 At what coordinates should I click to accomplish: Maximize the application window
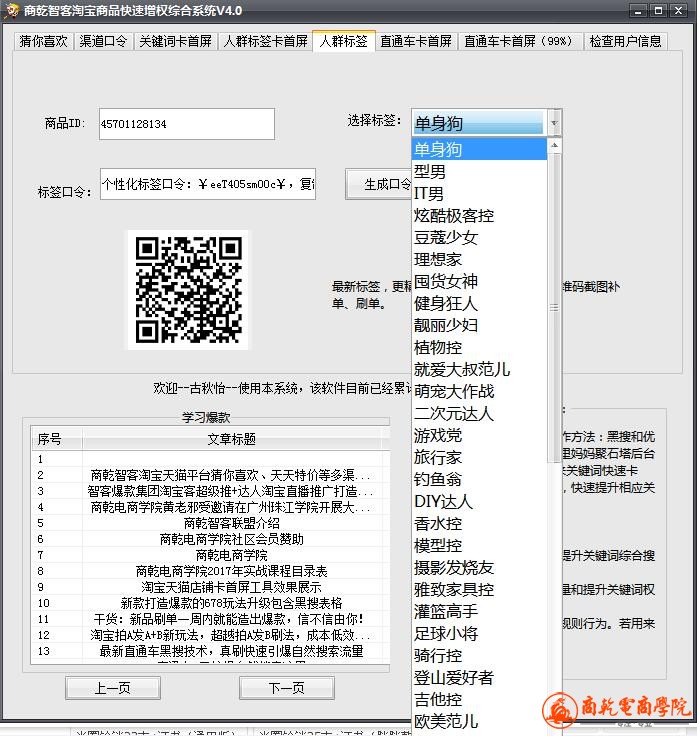pyautogui.click(x=658, y=10)
